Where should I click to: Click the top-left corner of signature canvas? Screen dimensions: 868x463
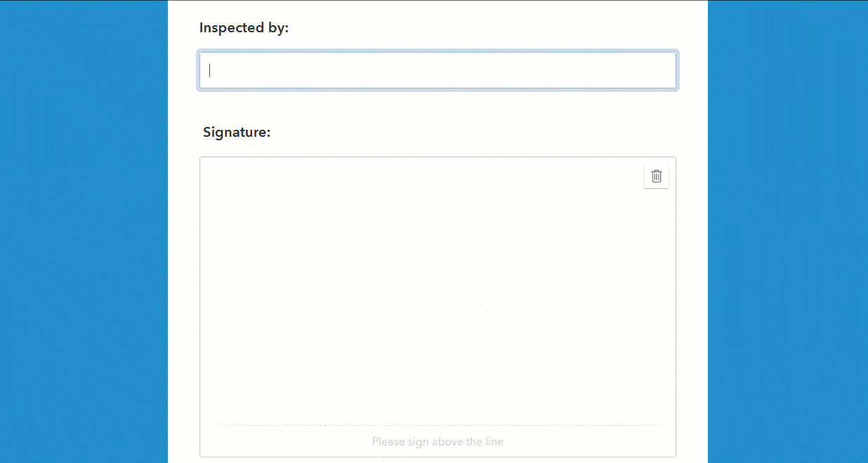click(x=206, y=163)
